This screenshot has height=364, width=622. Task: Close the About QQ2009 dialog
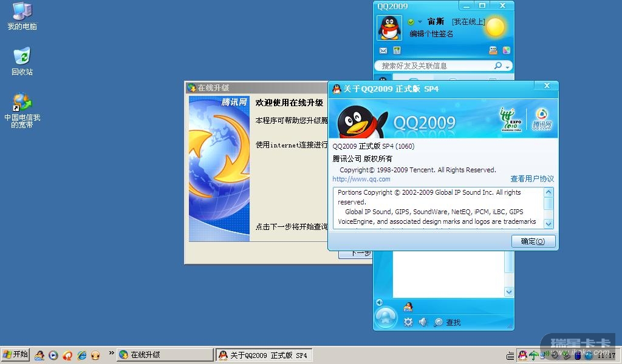point(547,86)
